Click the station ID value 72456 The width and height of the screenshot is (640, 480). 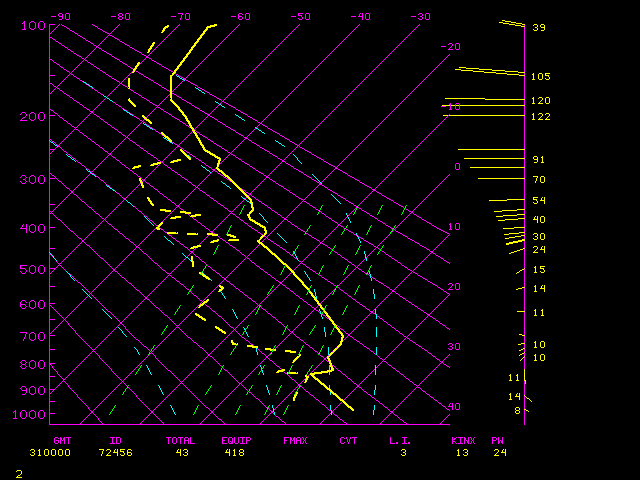116,453
